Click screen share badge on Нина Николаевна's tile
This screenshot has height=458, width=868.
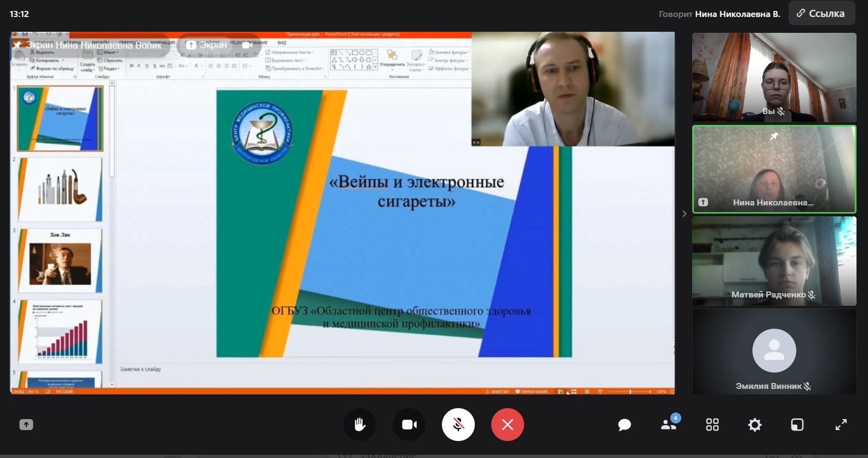(703, 202)
